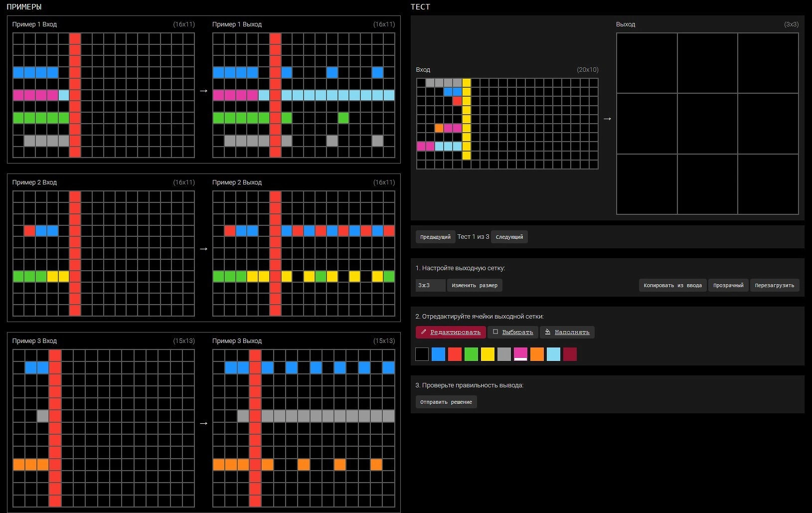Reset the grid with Перезагрузить
This screenshot has width=812, height=513.
[x=774, y=285]
